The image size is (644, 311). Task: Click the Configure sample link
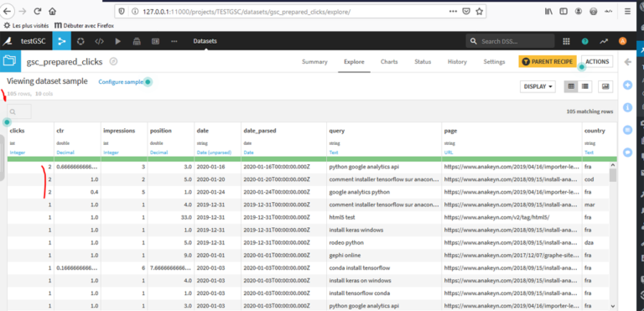pos(121,82)
